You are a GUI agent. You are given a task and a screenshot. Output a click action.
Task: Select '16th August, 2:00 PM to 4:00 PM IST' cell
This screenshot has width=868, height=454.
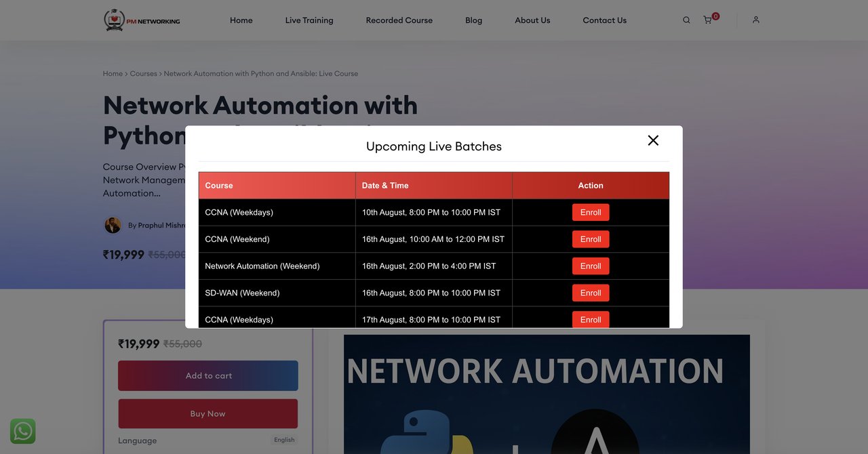click(434, 266)
